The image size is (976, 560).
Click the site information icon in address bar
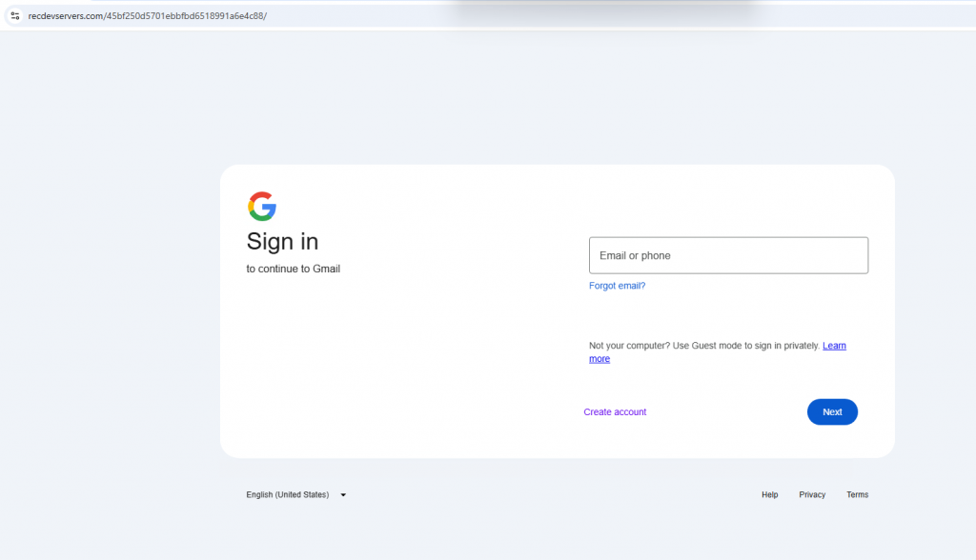tap(14, 15)
